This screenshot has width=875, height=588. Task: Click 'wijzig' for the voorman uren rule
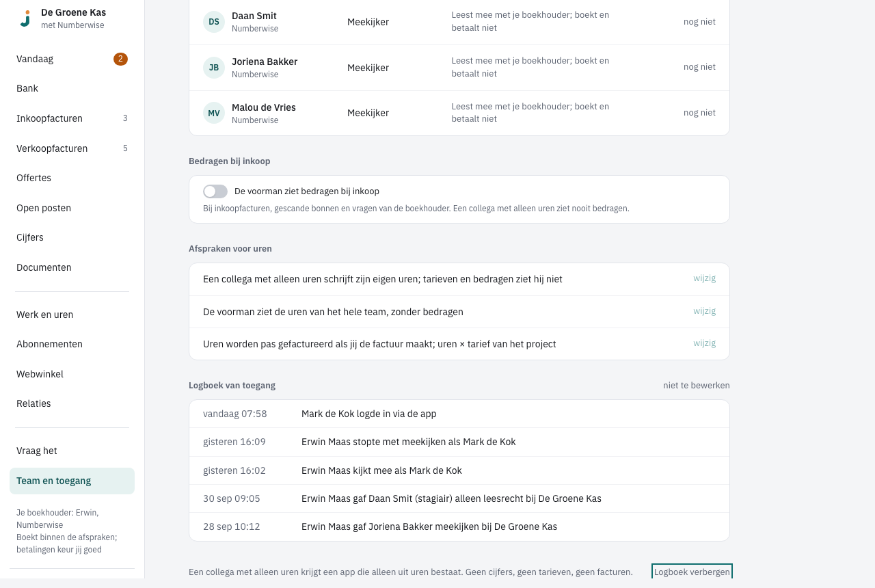click(704, 311)
